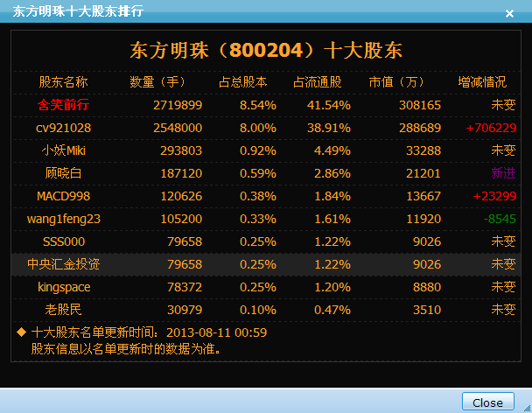Click the purple 新进 status
The width and height of the screenshot is (532, 413).
point(503,173)
